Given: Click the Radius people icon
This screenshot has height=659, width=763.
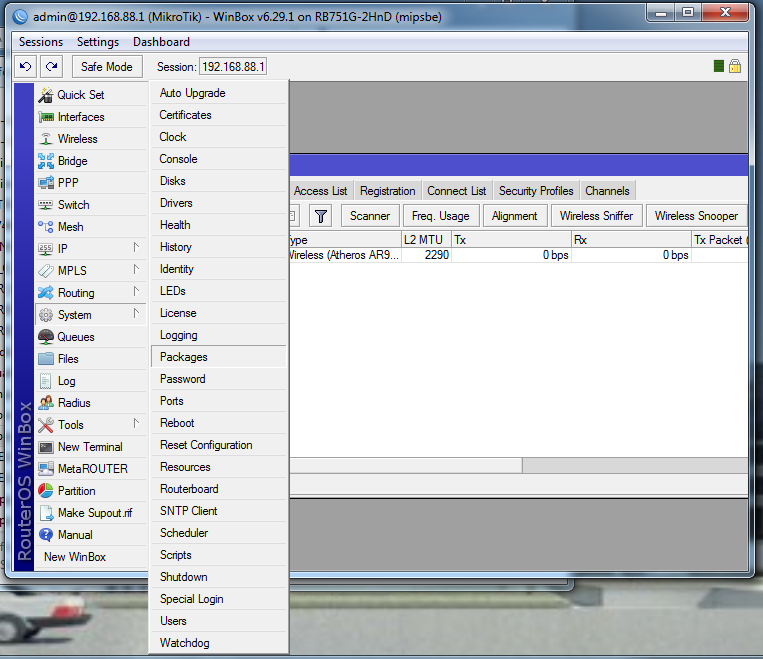Looking at the screenshot, I should pos(46,403).
